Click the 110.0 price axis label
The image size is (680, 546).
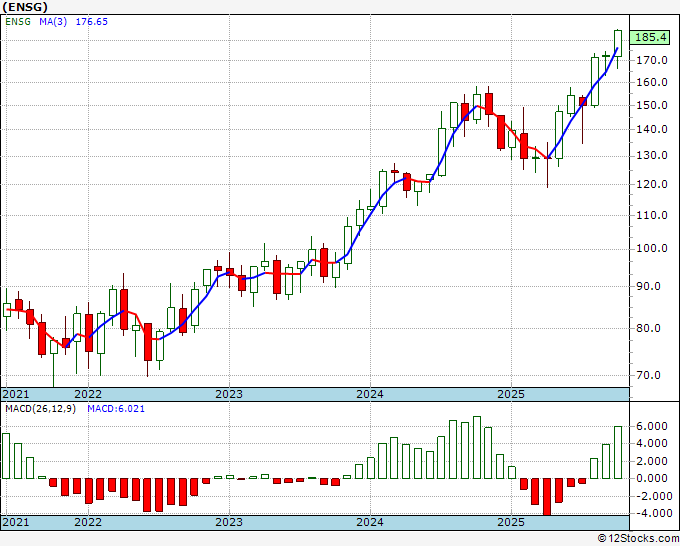(x=651, y=215)
